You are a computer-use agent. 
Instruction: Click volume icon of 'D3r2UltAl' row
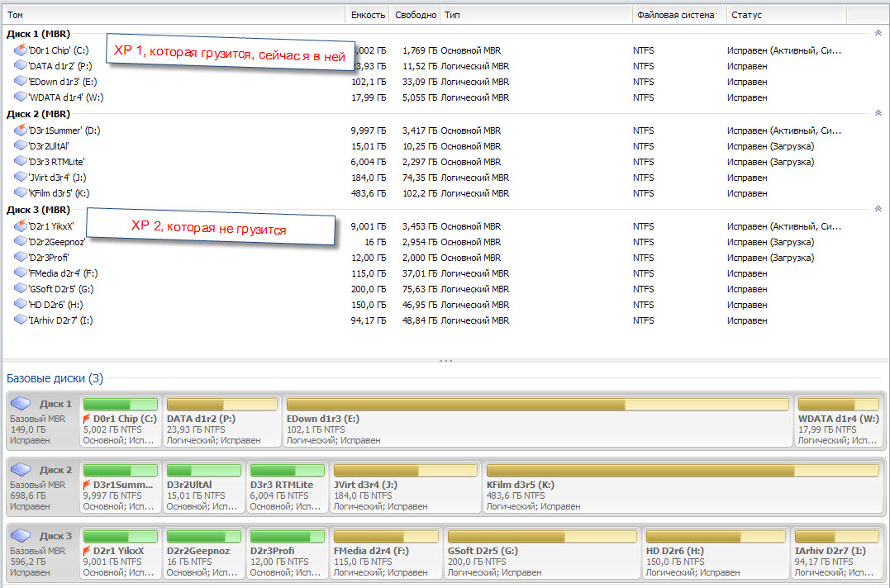pyautogui.click(x=21, y=145)
